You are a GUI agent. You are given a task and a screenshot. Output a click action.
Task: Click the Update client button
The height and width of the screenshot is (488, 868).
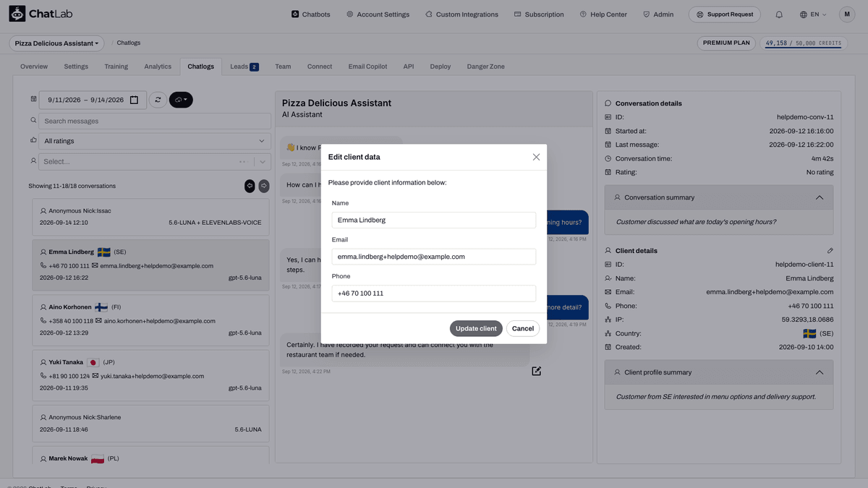click(x=476, y=328)
